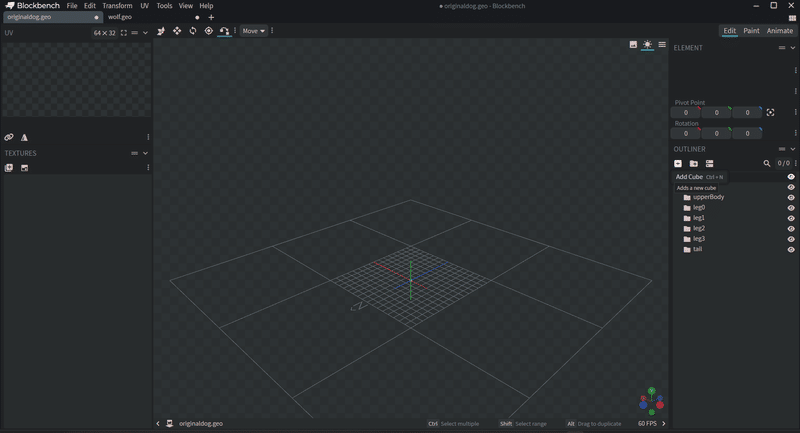
Task: Click the Center Pivot icon
Action: 770,112
